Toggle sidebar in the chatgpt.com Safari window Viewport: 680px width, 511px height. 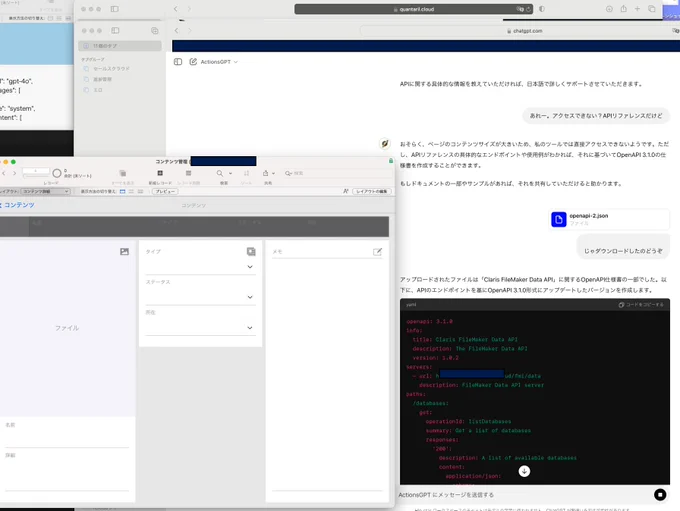point(115,31)
